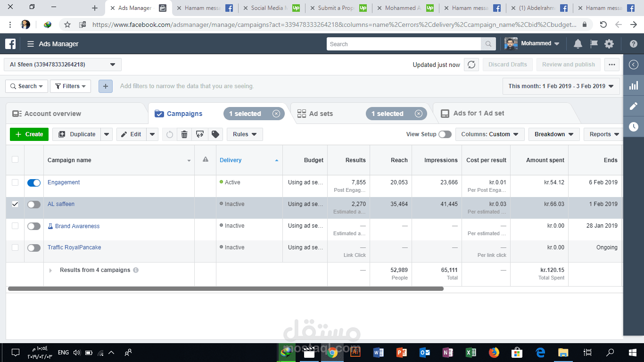644x362 pixels.
Task: Open the more options ellipsis button
Action: tap(612, 65)
